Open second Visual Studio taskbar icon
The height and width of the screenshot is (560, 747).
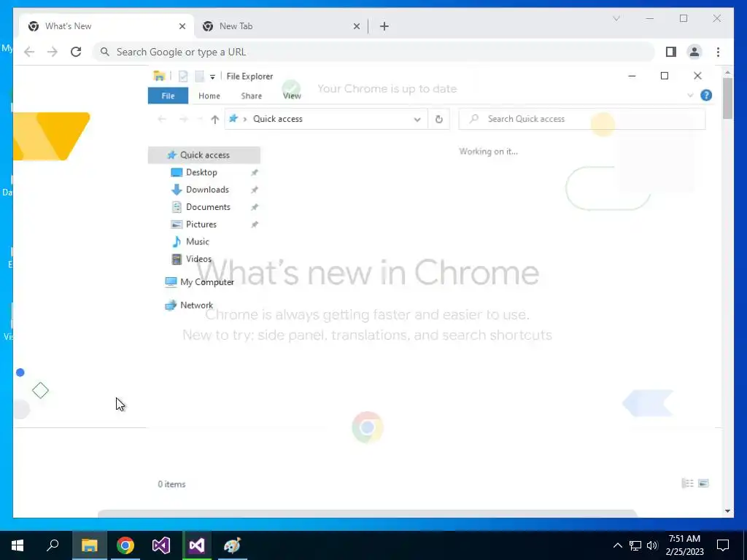point(196,545)
